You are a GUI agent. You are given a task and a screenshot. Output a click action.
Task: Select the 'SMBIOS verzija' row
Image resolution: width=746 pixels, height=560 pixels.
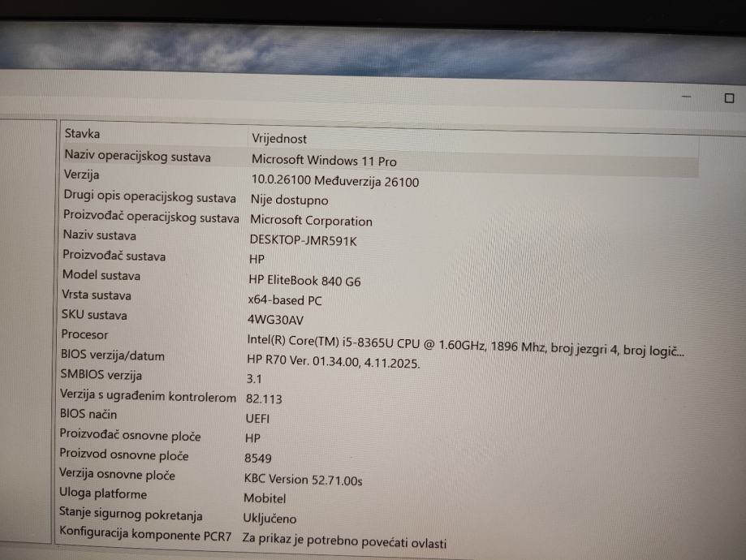101,375
